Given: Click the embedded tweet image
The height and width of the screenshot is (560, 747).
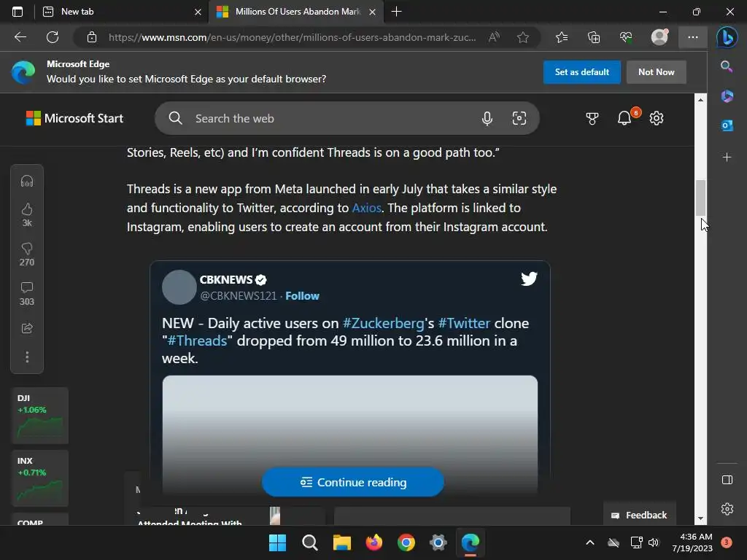Looking at the screenshot, I should point(349,435).
